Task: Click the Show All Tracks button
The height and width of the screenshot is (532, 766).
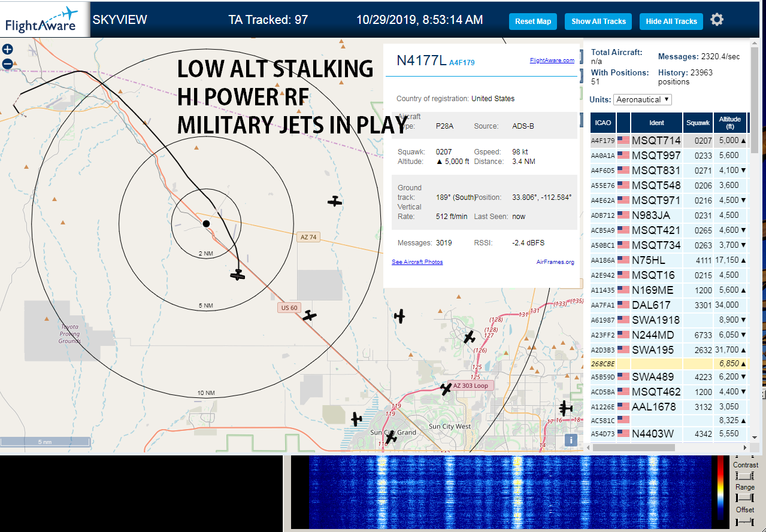Action: click(x=598, y=22)
